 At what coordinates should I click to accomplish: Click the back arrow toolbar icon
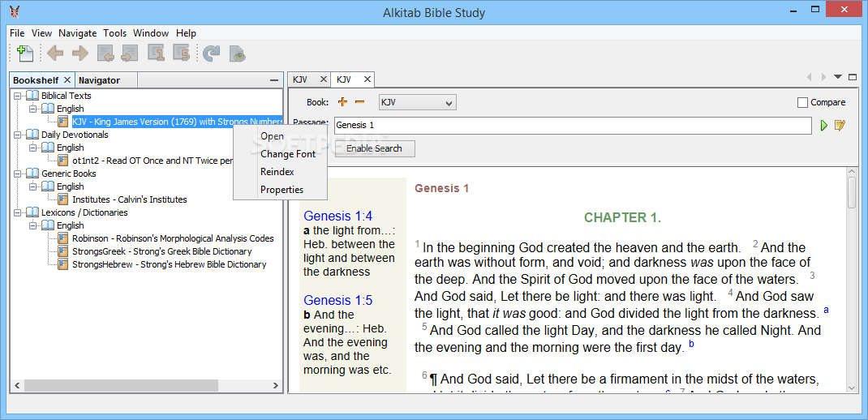coord(55,54)
